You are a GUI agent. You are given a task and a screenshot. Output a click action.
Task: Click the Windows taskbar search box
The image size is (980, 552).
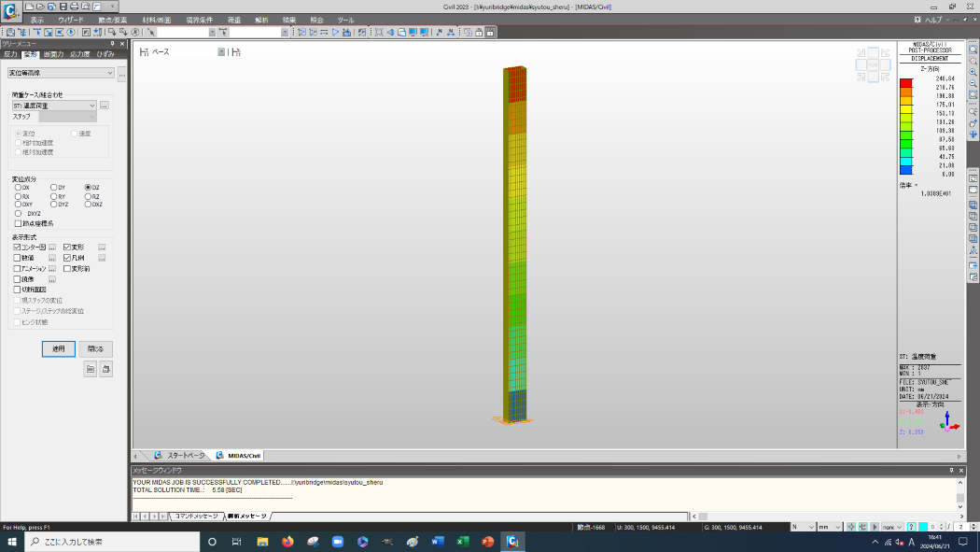point(112,542)
